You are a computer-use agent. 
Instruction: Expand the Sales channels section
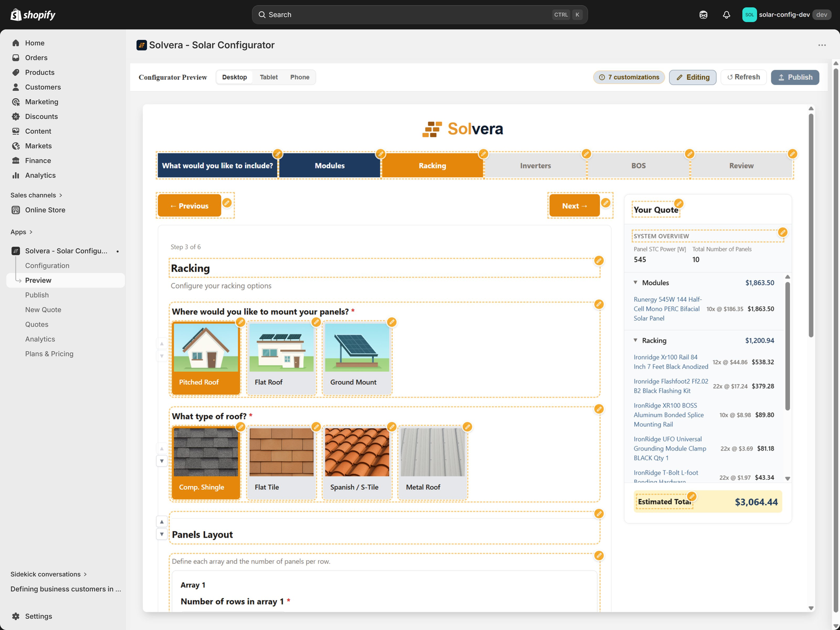click(x=36, y=195)
